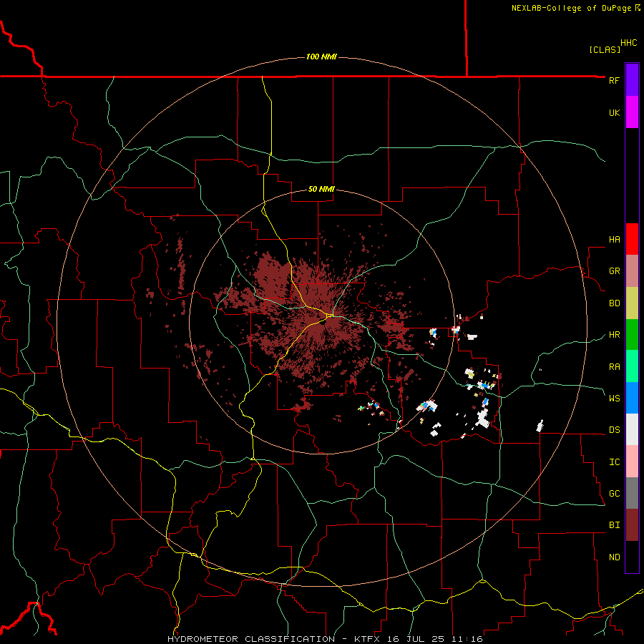The height and width of the screenshot is (644, 644).
Task: Select the BD legend label text
Action: pyautogui.click(x=614, y=303)
